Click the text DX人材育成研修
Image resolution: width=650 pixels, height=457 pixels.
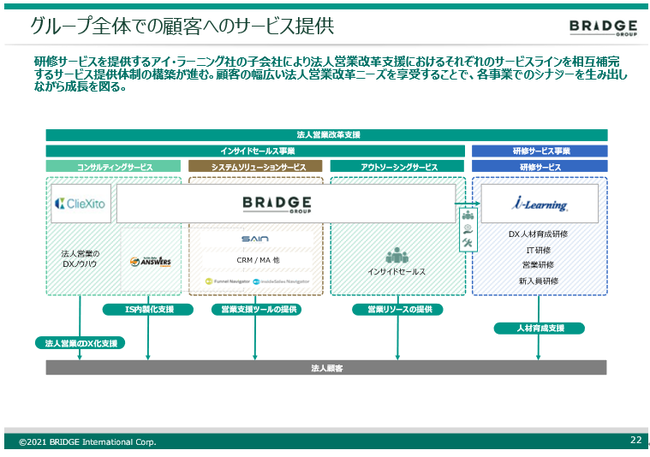point(538,234)
